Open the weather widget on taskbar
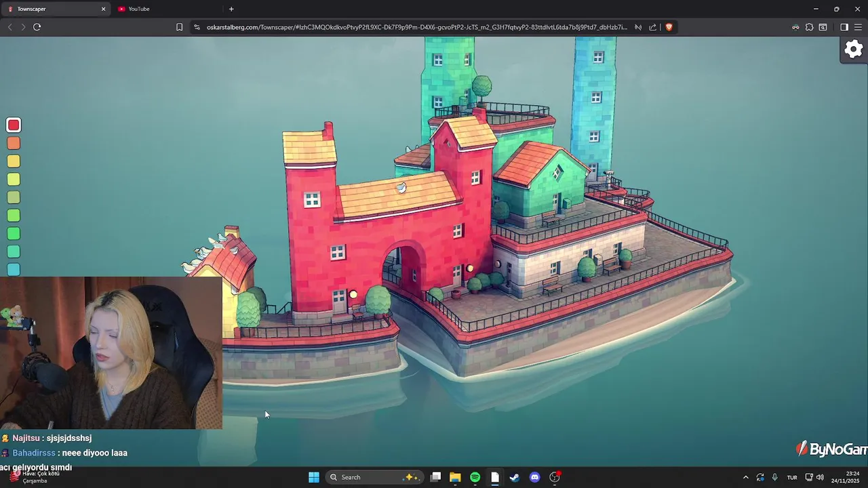The image size is (868, 488). point(34,477)
